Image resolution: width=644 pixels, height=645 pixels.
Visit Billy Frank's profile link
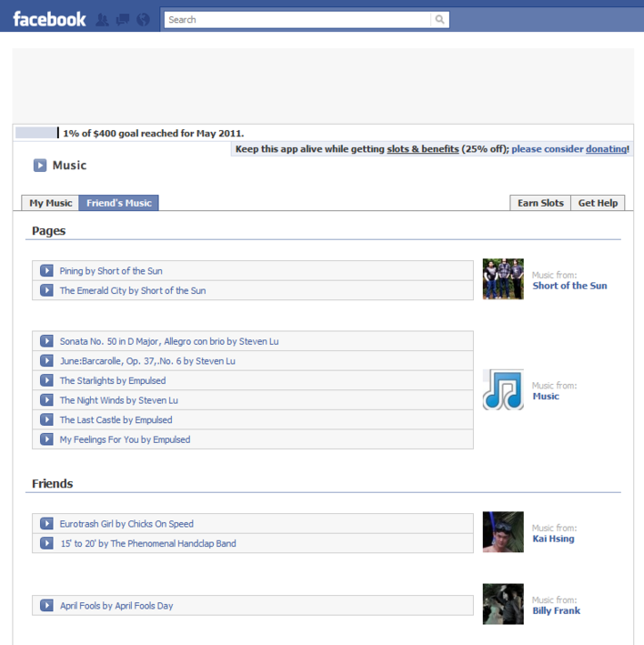tap(556, 610)
